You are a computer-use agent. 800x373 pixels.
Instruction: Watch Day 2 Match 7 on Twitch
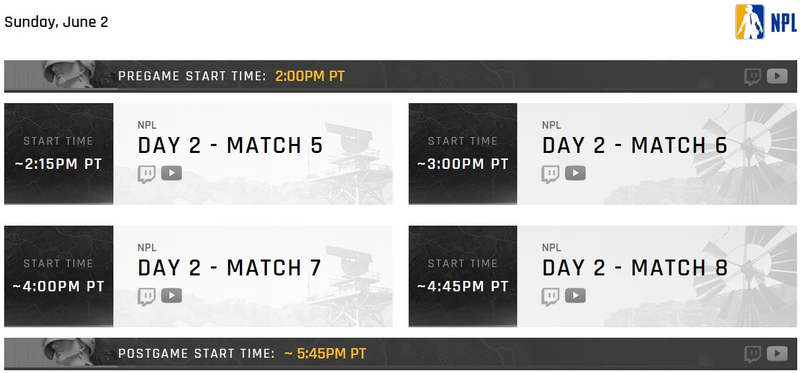[x=146, y=296]
